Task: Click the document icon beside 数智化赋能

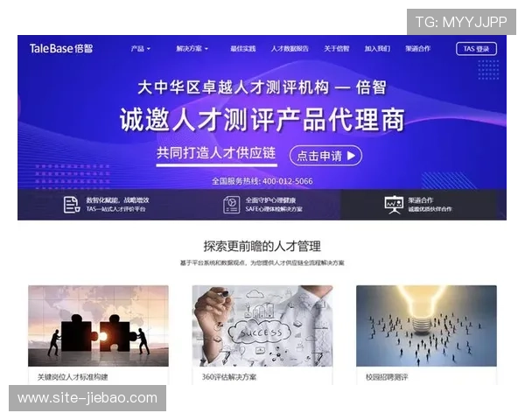Action: pos(72,205)
